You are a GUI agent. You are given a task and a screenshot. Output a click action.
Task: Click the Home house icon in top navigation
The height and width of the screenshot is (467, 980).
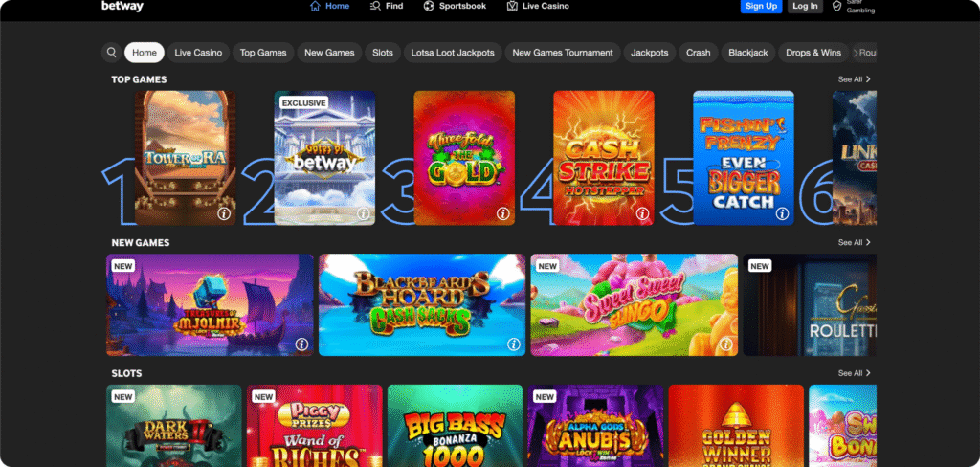coord(315,7)
